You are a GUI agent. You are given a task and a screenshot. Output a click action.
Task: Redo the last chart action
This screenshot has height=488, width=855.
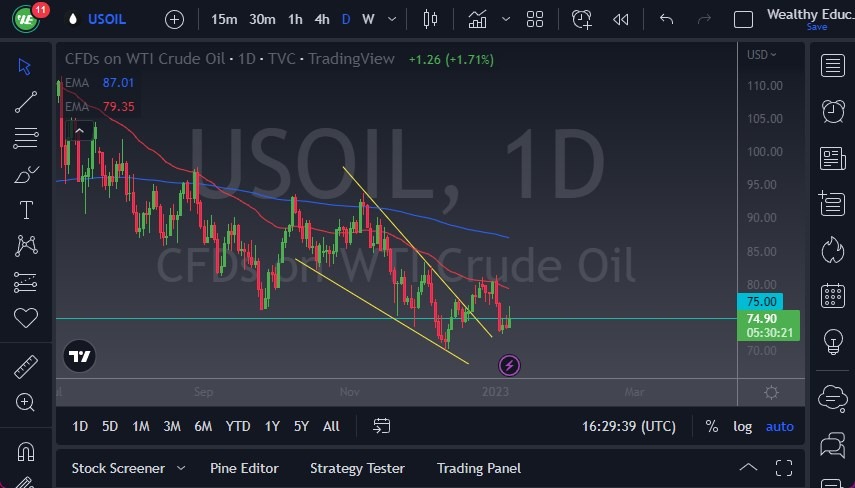coord(705,20)
